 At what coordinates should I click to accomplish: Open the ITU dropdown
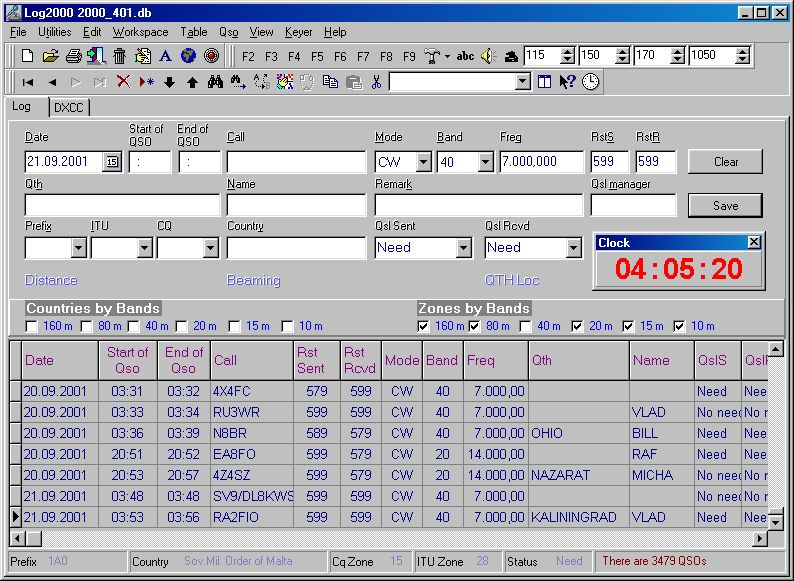pos(145,248)
